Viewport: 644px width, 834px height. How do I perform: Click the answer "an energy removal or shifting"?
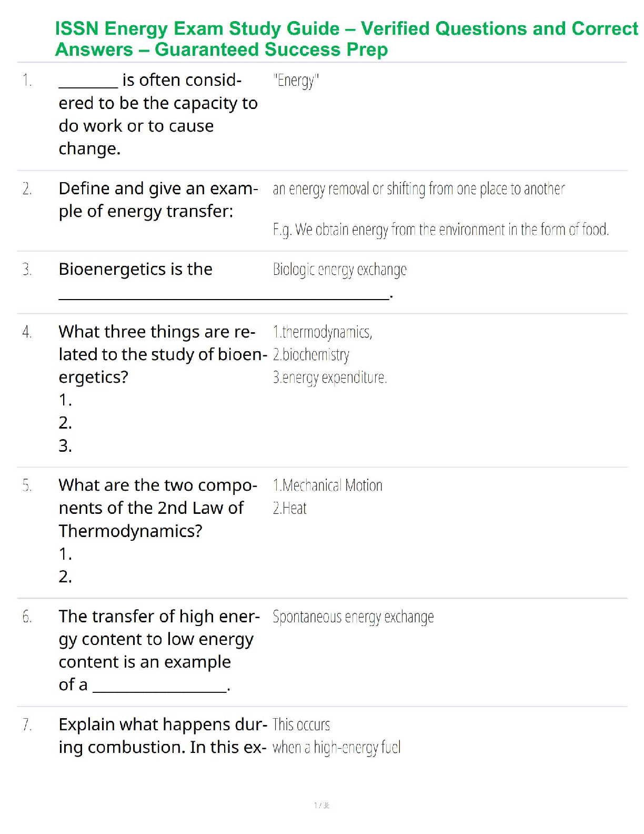pyautogui.click(x=418, y=188)
